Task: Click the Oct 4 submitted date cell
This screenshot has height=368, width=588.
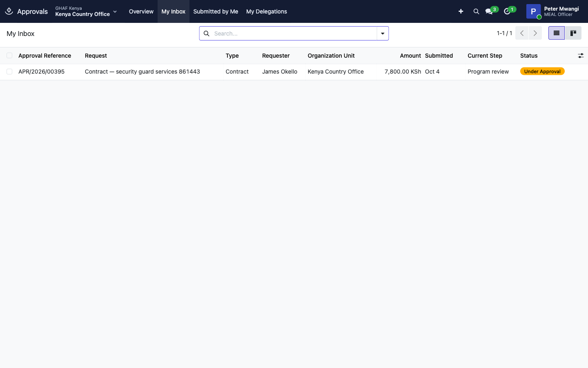Action: [432, 72]
